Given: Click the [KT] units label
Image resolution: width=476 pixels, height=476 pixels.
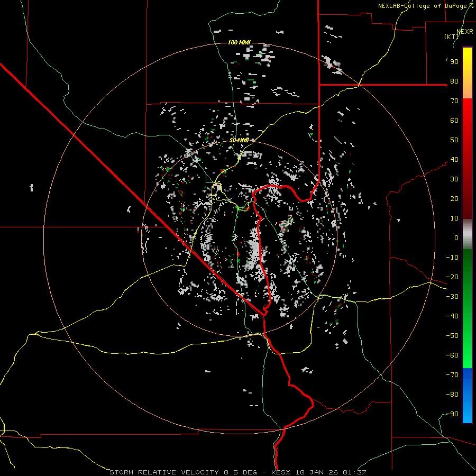Looking at the screenshot, I should (451, 36).
